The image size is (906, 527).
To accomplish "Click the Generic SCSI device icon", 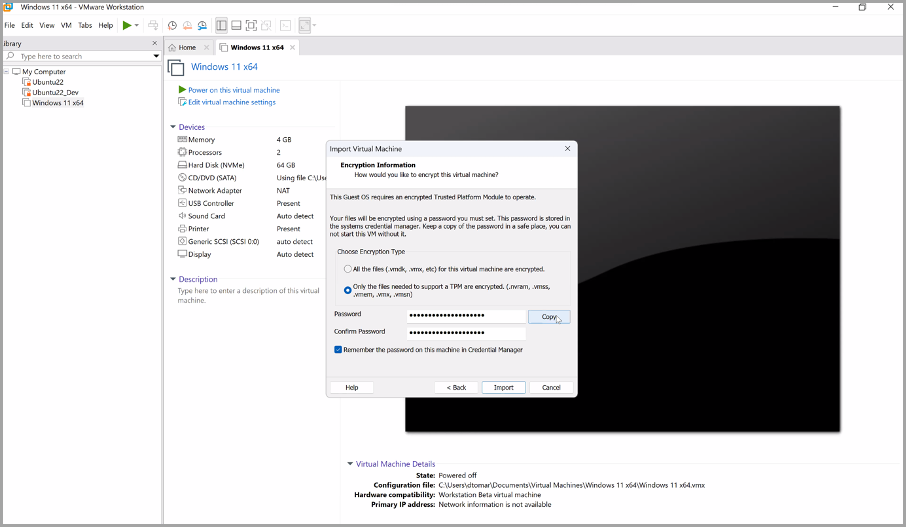I will pyautogui.click(x=182, y=241).
